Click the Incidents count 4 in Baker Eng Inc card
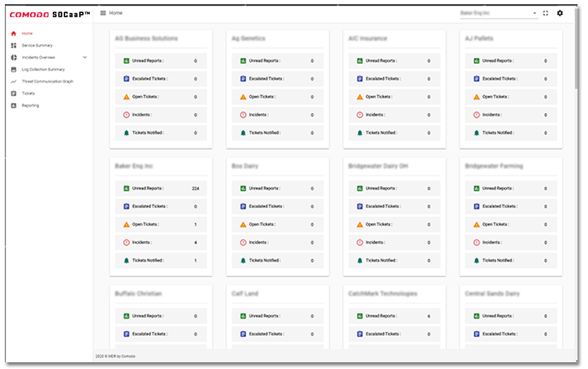This screenshot has width=588, height=369. [x=195, y=243]
